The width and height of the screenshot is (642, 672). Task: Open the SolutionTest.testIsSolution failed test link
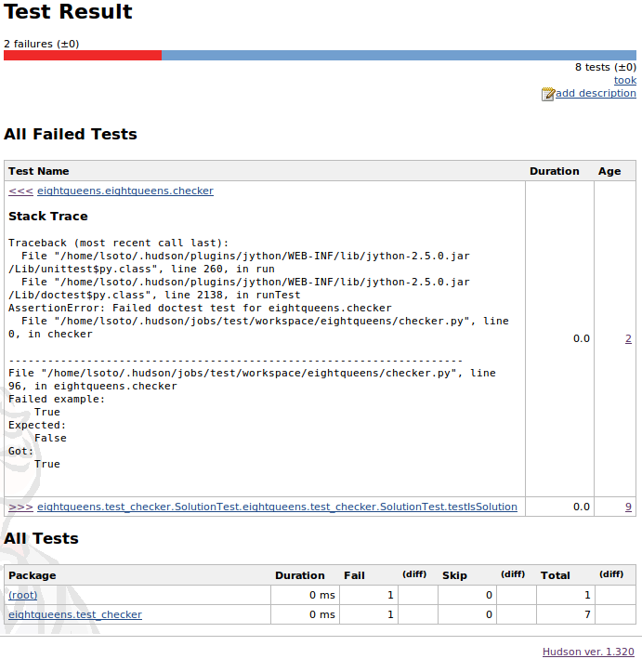pyautogui.click(x=277, y=507)
